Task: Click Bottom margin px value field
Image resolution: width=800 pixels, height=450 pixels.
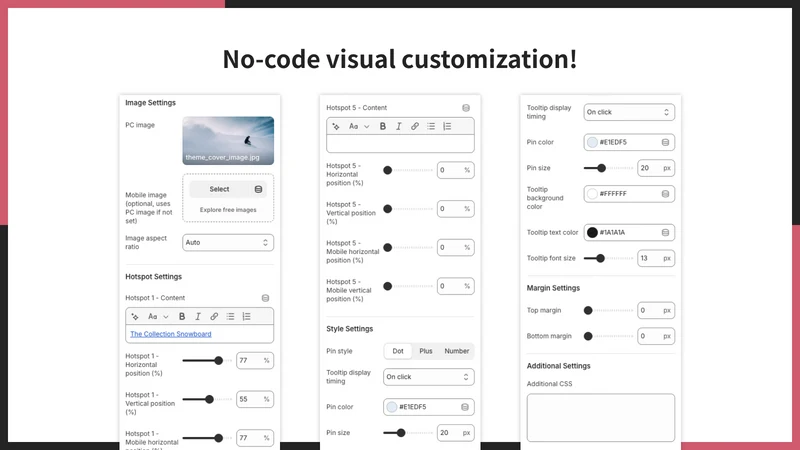Action: [656, 336]
